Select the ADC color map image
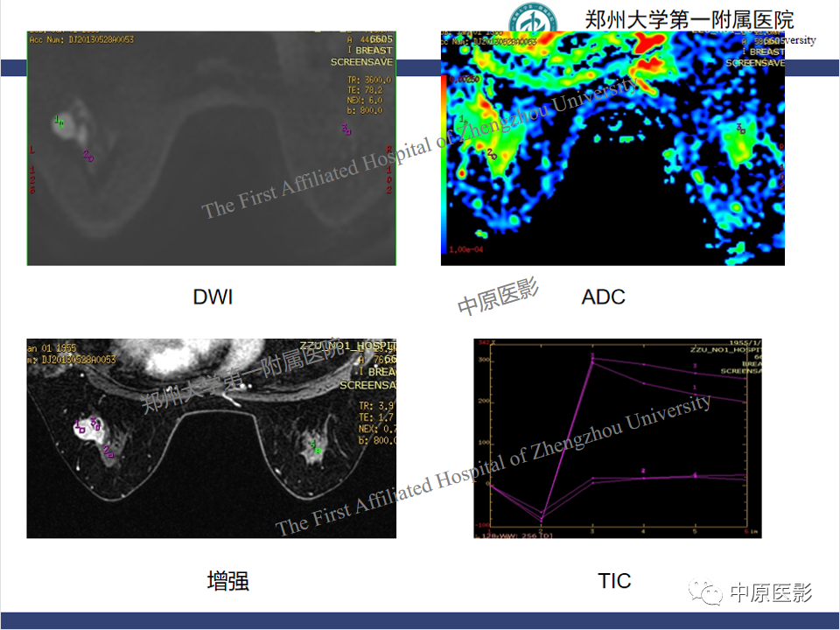This screenshot has height=630, width=840. click(612, 148)
